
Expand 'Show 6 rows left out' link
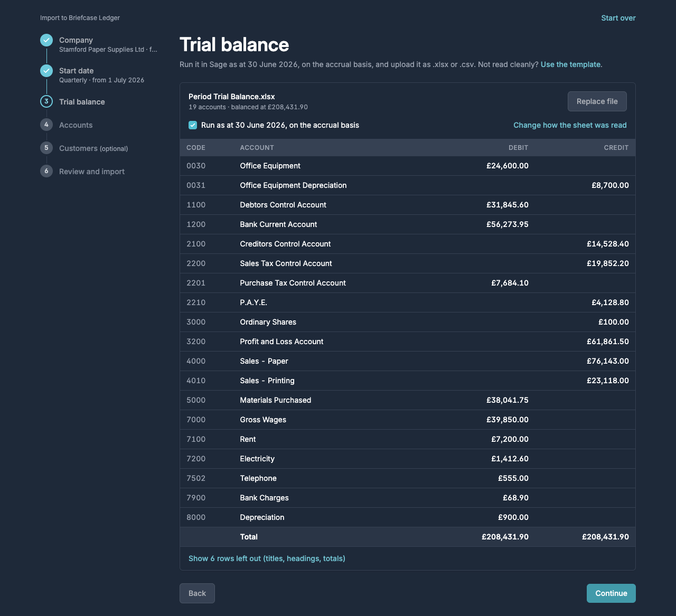267,558
